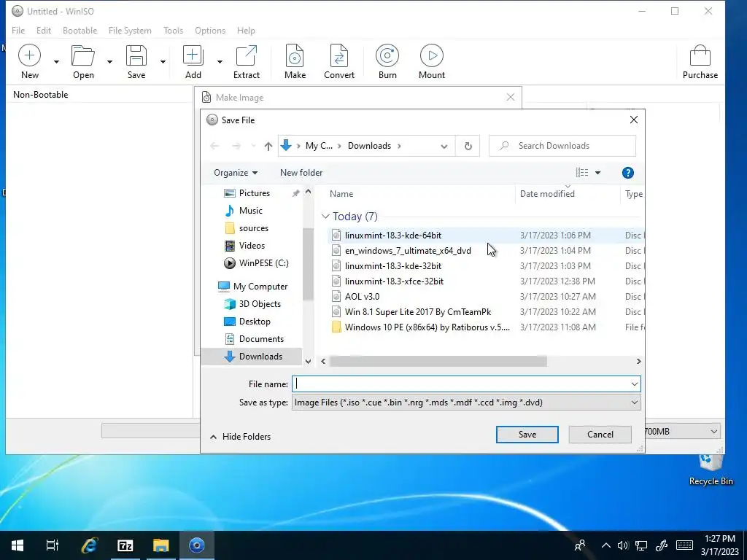Select Downloads in the navigation pane
Screen dimensions: 747x560
260,356
